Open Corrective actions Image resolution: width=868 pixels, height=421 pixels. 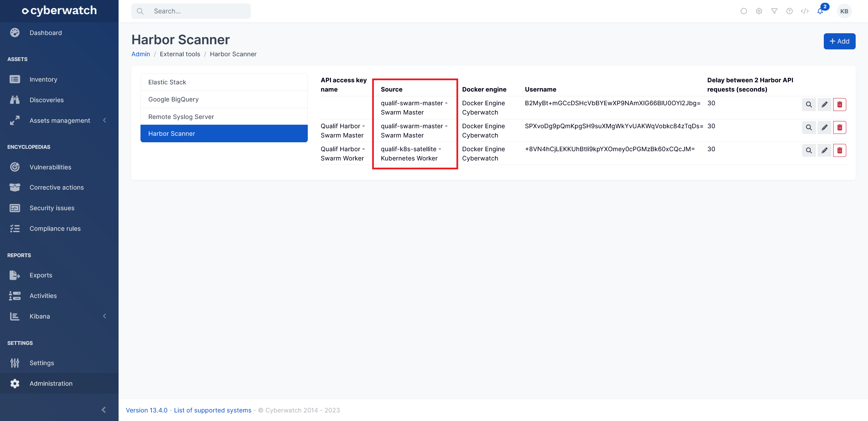pyautogui.click(x=57, y=188)
